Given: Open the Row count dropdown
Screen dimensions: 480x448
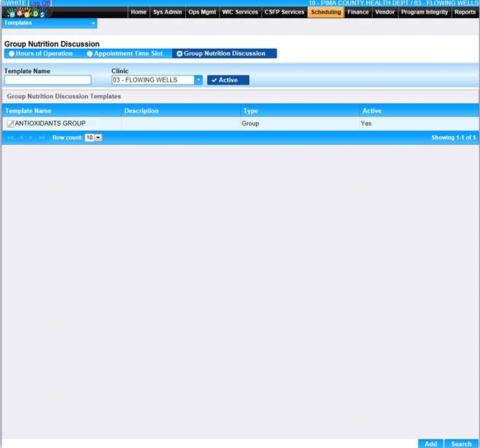Looking at the screenshot, I should click(98, 138).
